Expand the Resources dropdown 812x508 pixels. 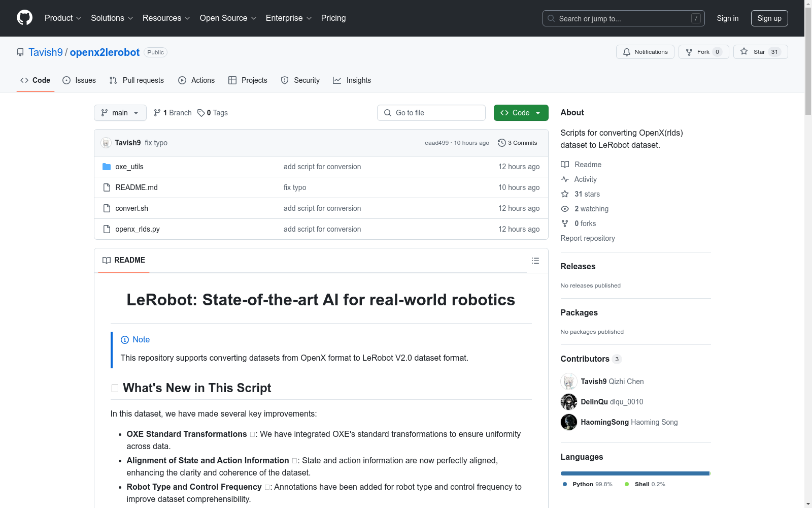166,18
